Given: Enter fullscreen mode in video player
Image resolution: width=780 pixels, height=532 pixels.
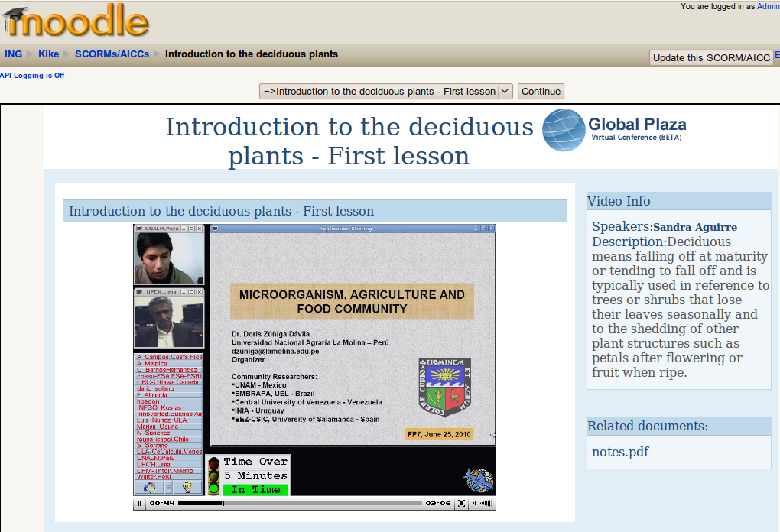Looking at the screenshot, I should 461,504.
